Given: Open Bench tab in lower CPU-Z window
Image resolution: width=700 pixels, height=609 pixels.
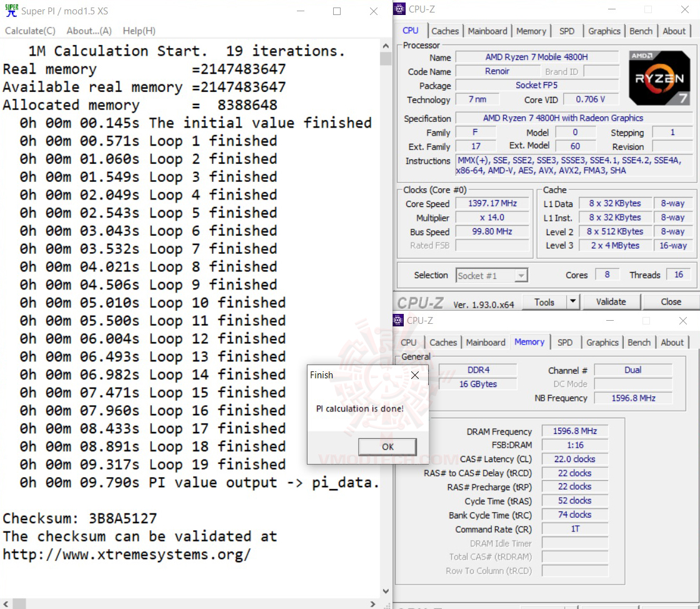Looking at the screenshot, I should [639, 343].
